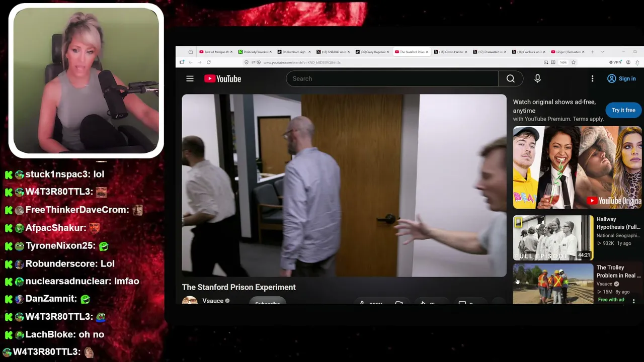Click the Stanford Prison Experiment video player
The height and width of the screenshot is (362, 644).
click(x=344, y=186)
